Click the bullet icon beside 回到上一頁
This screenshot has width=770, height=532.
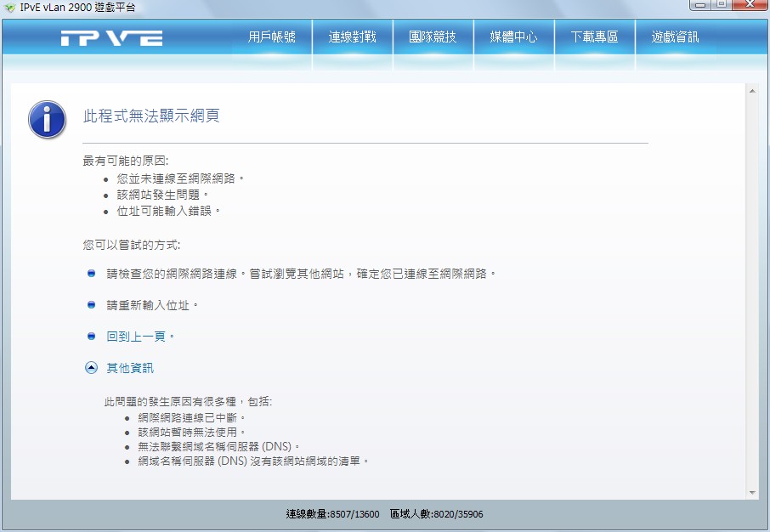click(x=92, y=336)
